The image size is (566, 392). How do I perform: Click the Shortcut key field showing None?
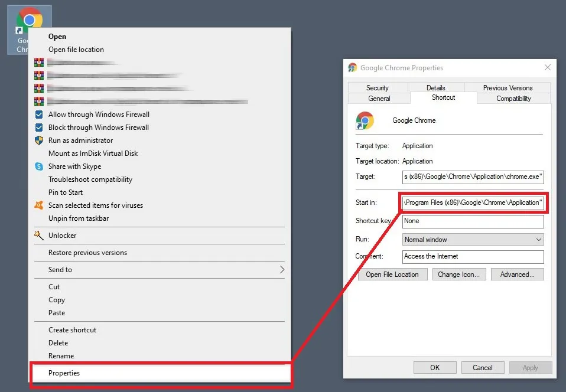(x=473, y=221)
